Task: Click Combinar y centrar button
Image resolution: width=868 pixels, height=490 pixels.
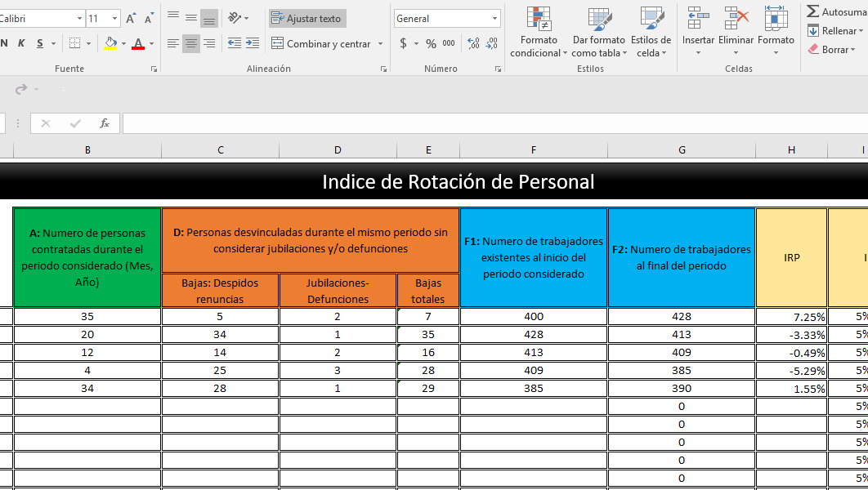Action: 322,43
